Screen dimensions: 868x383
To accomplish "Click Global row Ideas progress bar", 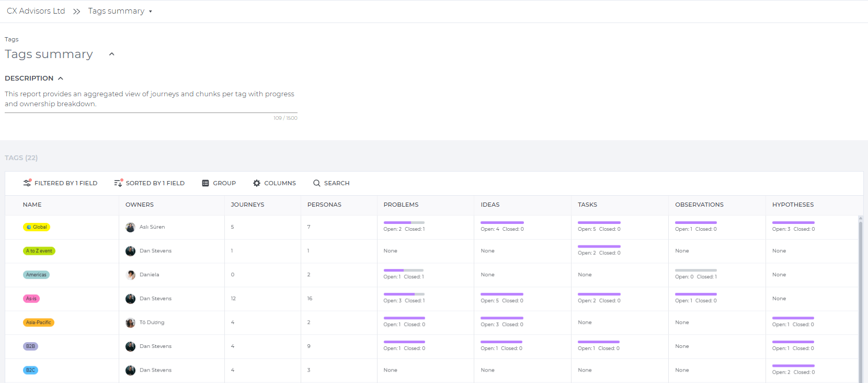I will pos(502,223).
